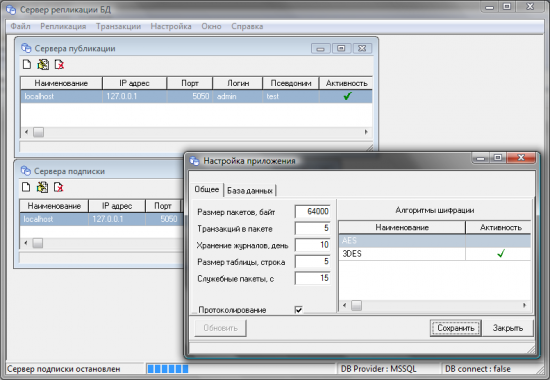Screen dimensions: 550x380
Task: Click DB connect : false status entry
Action: point(478,369)
